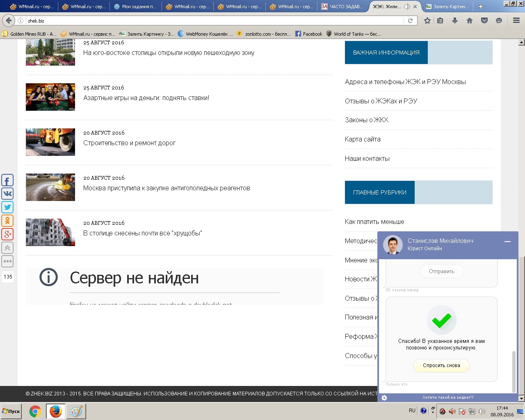Open the Законы о ЖКХ link
Viewport: 525px width, 420px height.
[367, 120]
